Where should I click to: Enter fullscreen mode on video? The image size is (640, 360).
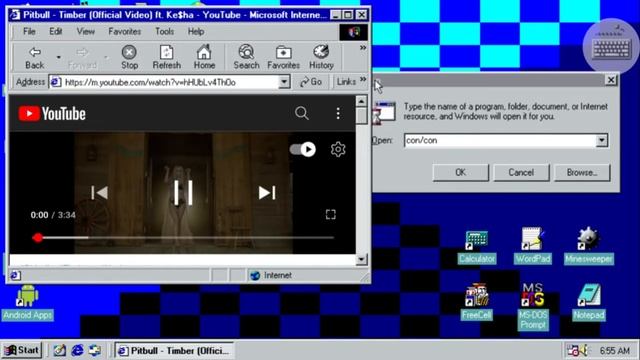331,215
